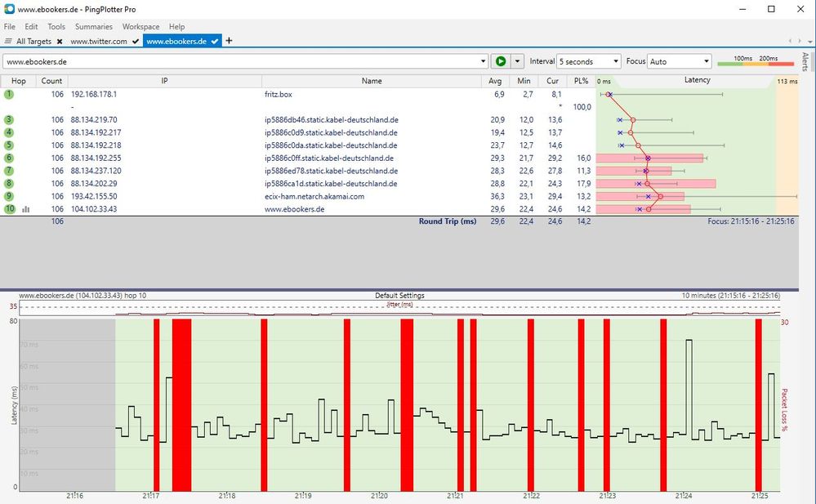Switch to the www.twitter.com tab
The height and width of the screenshot is (504, 816).
tap(98, 42)
